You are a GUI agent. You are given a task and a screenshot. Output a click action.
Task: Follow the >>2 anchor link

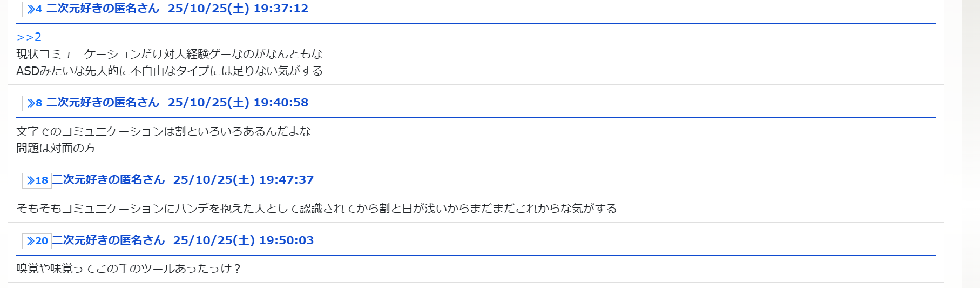29,37
